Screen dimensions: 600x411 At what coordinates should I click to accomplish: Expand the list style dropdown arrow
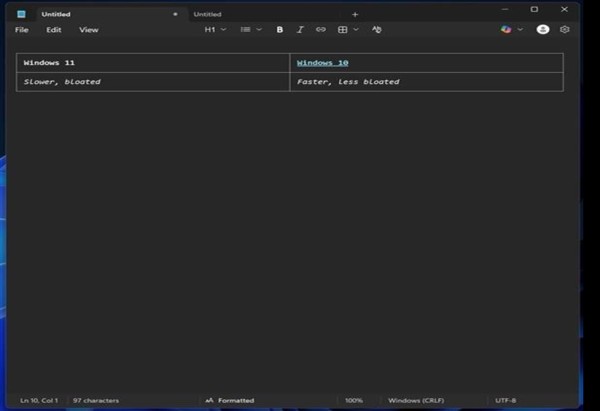(259, 29)
